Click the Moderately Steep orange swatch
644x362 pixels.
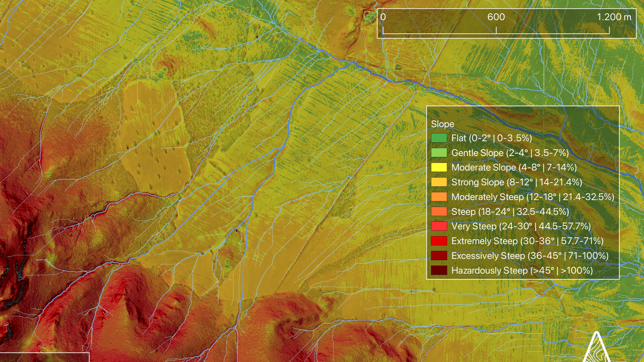[439, 197]
